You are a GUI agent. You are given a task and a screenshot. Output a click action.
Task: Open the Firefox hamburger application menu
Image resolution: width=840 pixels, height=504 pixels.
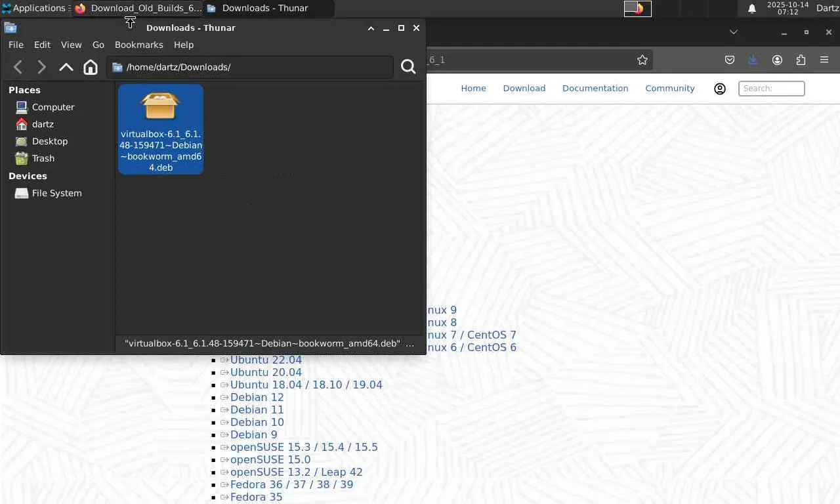tap(824, 60)
